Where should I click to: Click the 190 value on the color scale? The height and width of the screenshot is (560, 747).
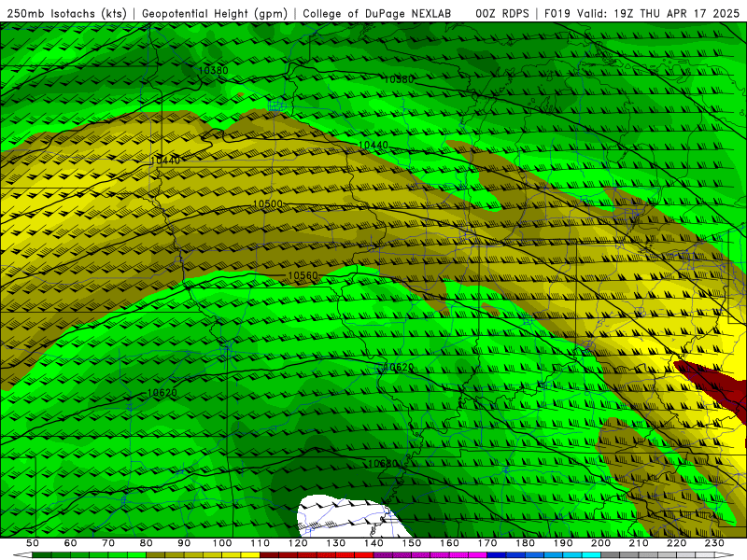pyautogui.click(x=563, y=543)
